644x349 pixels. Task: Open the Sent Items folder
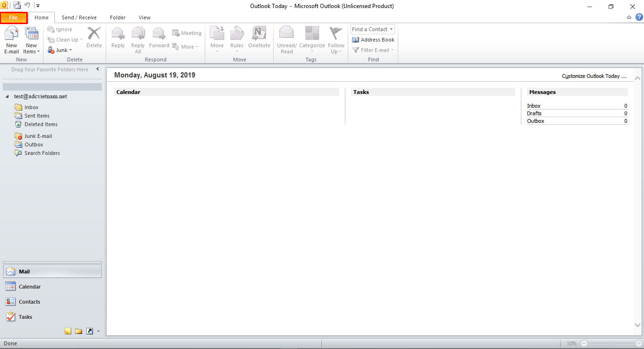[32, 116]
